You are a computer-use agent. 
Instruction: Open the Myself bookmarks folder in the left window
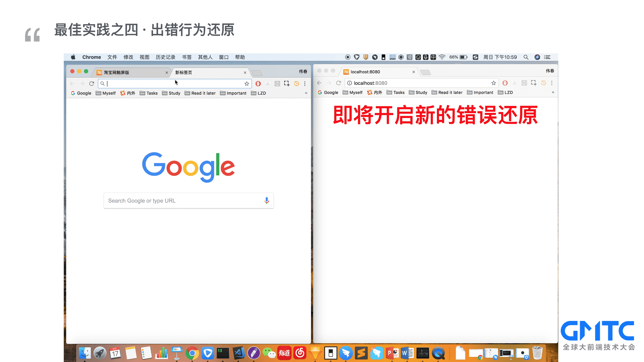pos(106,93)
